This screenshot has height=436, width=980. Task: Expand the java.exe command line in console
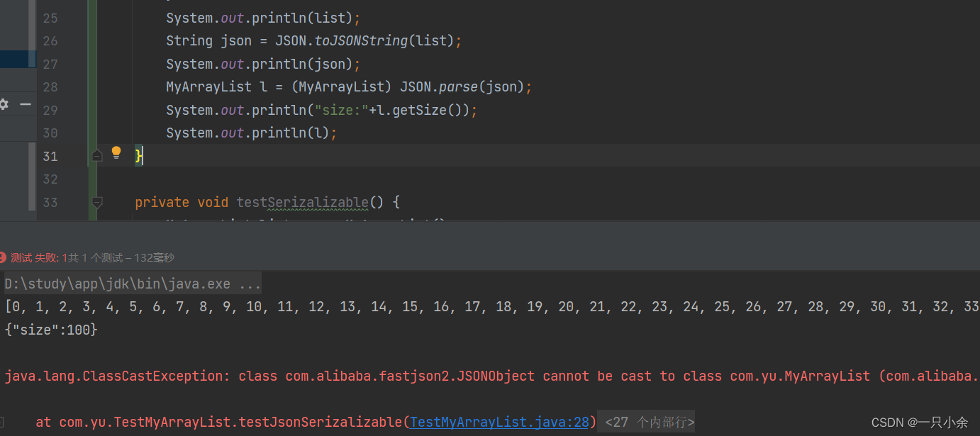(x=133, y=284)
